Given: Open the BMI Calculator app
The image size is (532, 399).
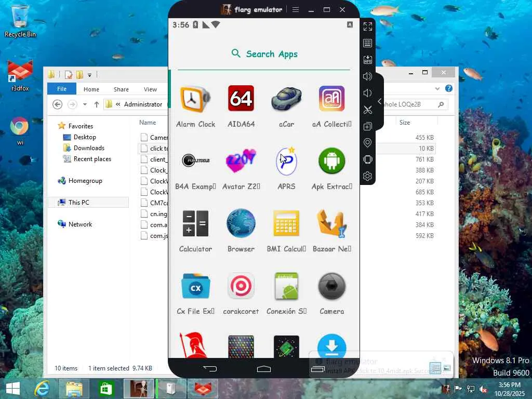Looking at the screenshot, I should pos(286,223).
